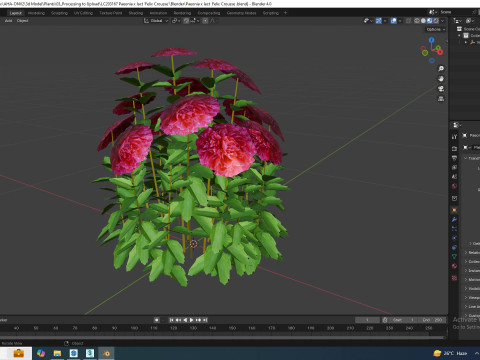Select rendered viewport shading
The height and width of the screenshot is (360, 480).
pyautogui.click(x=436, y=21)
